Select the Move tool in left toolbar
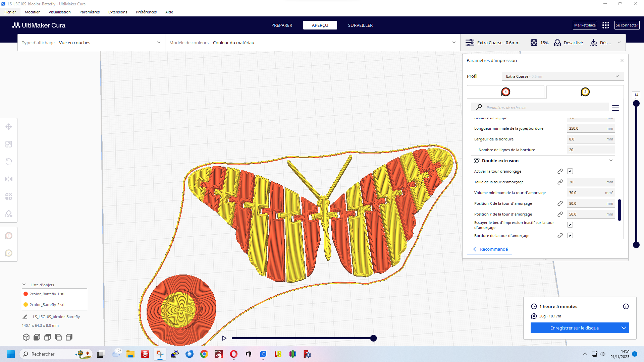 [9, 127]
